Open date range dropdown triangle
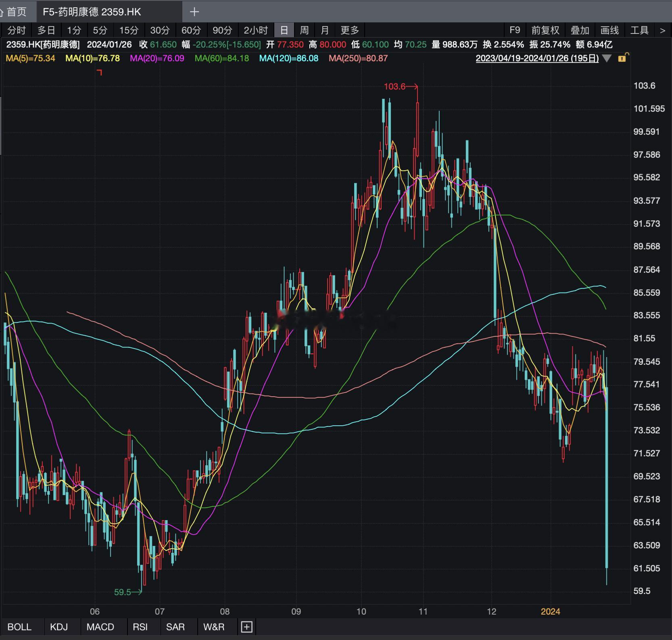The height and width of the screenshot is (640, 672). pos(606,59)
